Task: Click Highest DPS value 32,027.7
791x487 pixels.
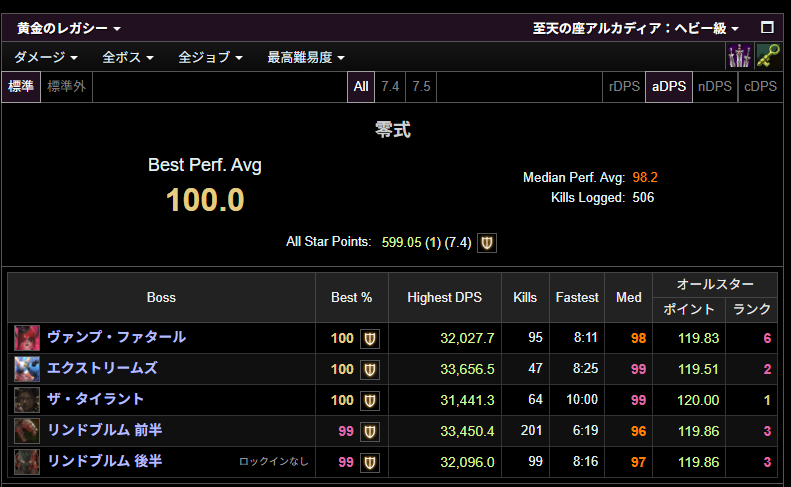Action: point(467,338)
